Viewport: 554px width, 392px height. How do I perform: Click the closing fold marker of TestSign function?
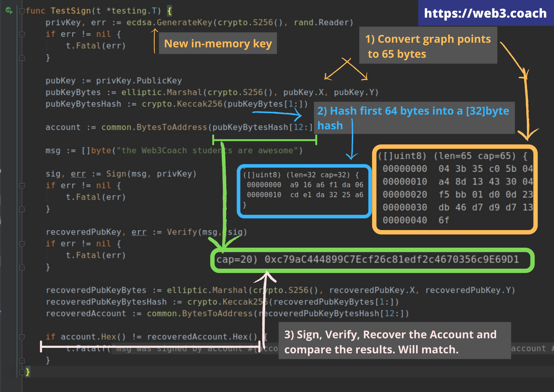(x=22, y=372)
